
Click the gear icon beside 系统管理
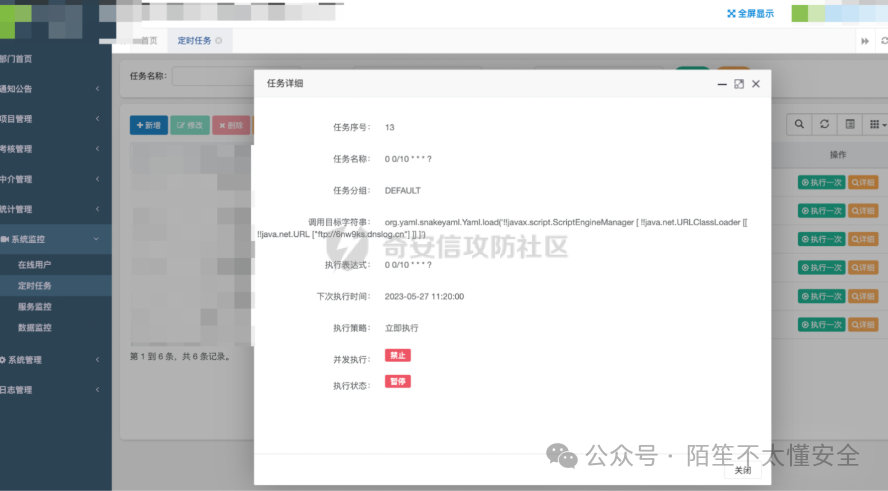point(3,360)
